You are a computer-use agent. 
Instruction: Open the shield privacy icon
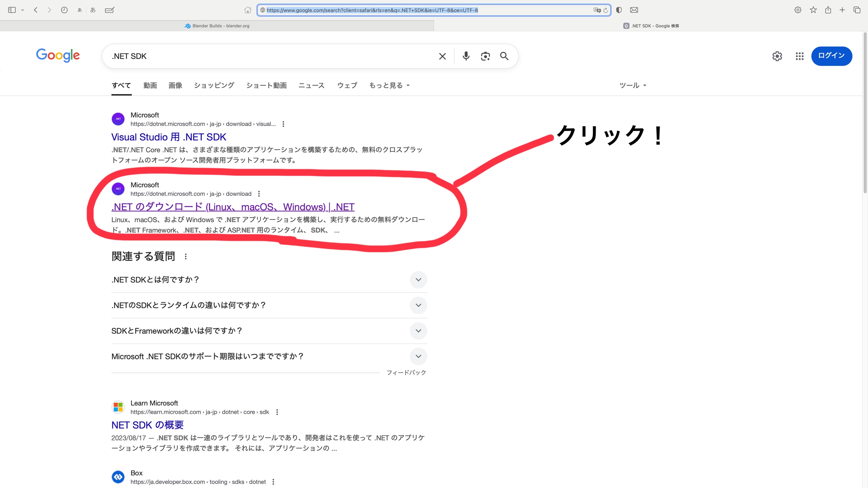[618, 10]
